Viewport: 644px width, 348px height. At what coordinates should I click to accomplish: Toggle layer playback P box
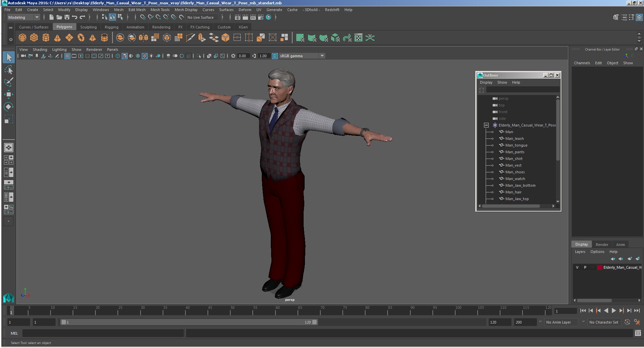point(585,267)
